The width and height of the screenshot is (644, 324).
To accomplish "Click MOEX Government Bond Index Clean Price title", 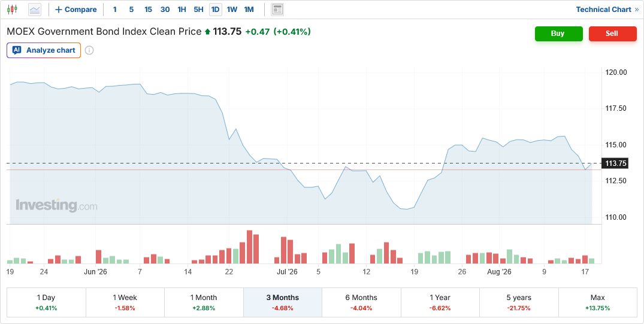I will click(x=104, y=32).
